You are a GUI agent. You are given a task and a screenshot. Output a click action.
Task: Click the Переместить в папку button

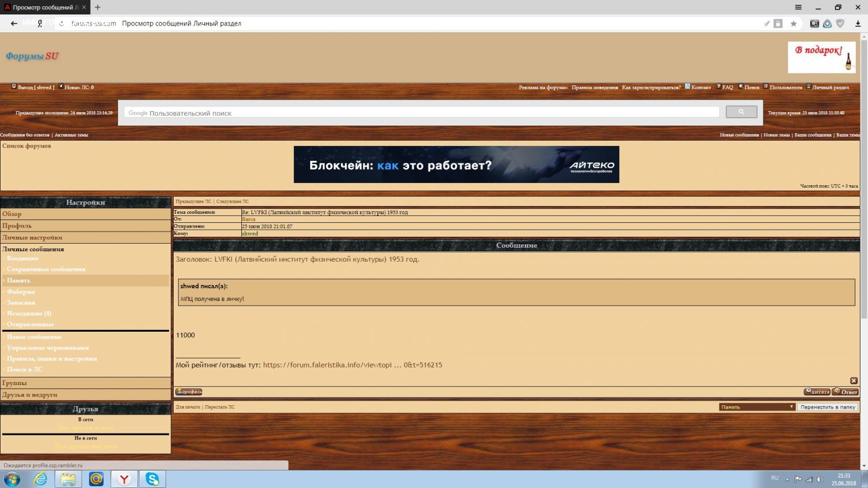coord(827,407)
